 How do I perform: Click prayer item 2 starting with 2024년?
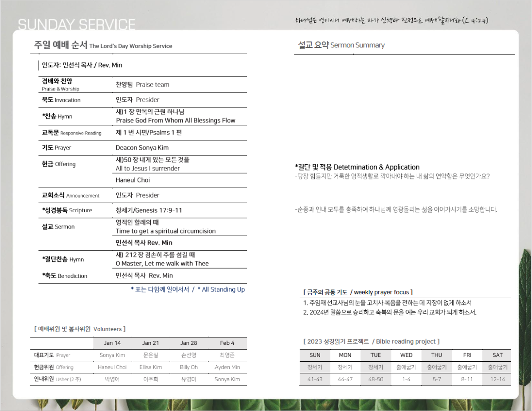coord(390,312)
